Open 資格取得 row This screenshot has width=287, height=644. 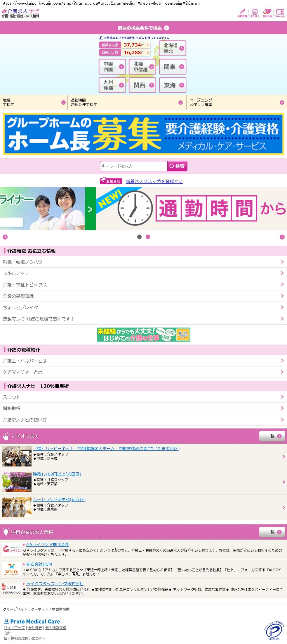143,408
